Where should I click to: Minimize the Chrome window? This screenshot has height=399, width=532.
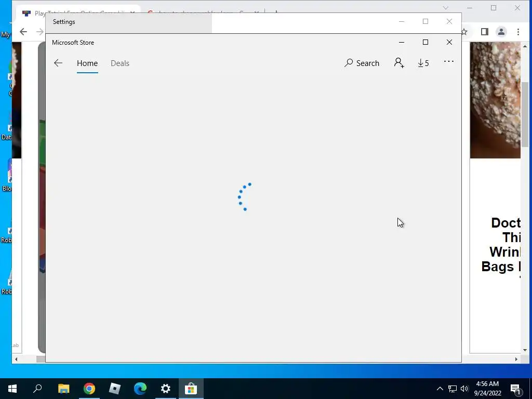[x=470, y=8]
